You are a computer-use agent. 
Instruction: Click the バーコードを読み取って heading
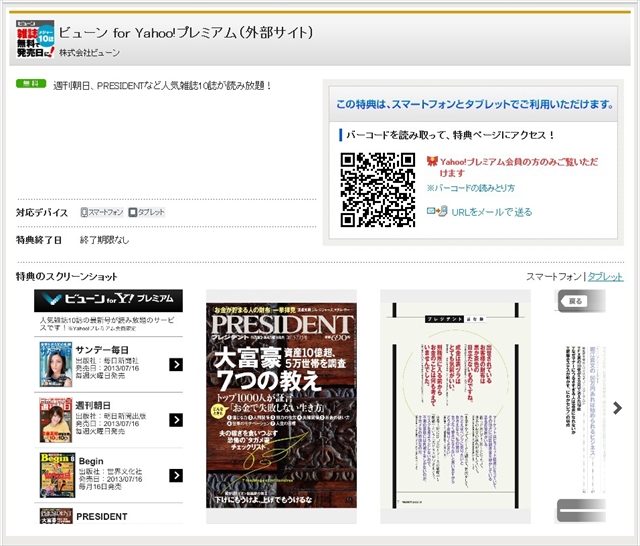coord(450,135)
